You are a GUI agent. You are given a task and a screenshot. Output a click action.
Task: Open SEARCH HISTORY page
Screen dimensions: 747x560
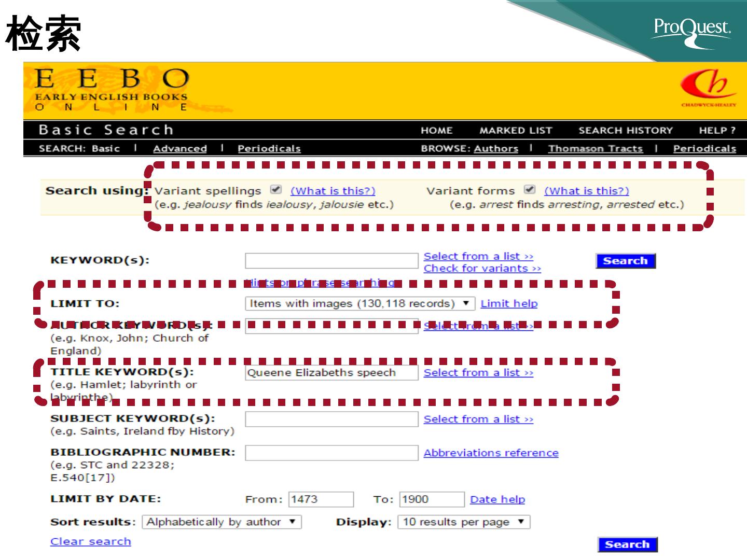coord(625,130)
